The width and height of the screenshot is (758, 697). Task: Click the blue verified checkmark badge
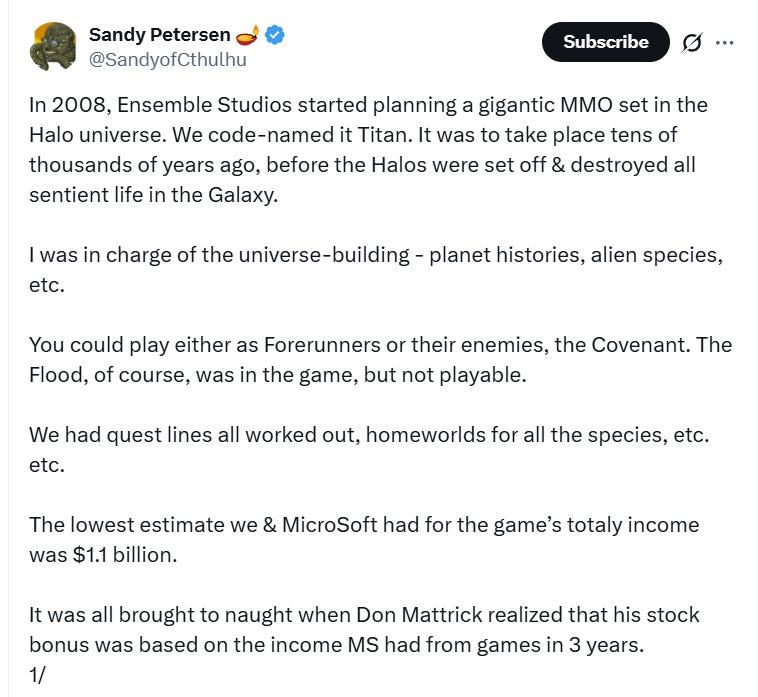click(275, 35)
